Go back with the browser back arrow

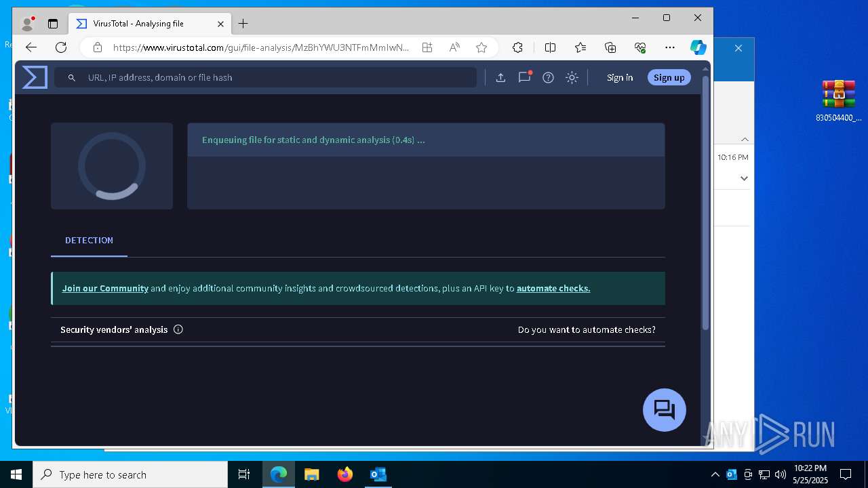(x=31, y=47)
